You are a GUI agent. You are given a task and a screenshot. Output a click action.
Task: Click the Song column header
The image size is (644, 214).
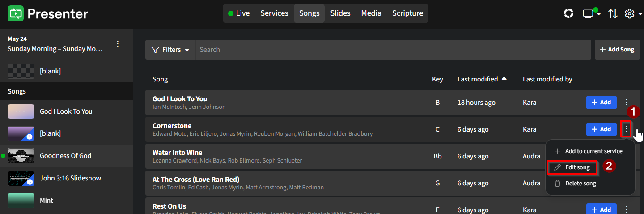click(160, 79)
